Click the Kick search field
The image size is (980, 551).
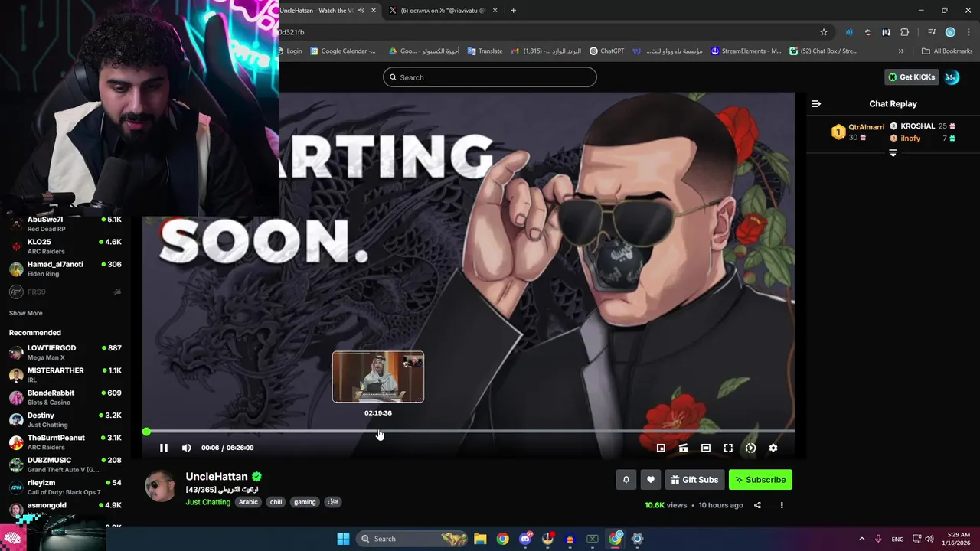point(490,77)
